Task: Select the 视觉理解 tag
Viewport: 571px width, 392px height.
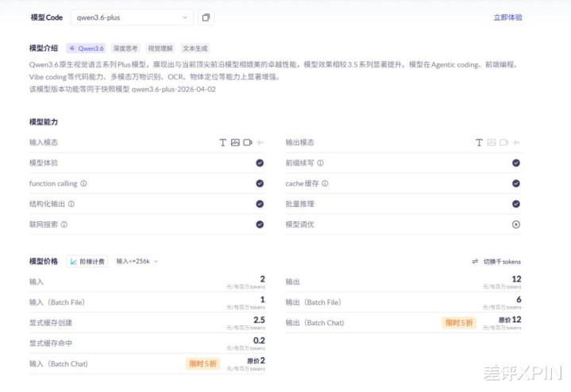Action: tap(160, 48)
